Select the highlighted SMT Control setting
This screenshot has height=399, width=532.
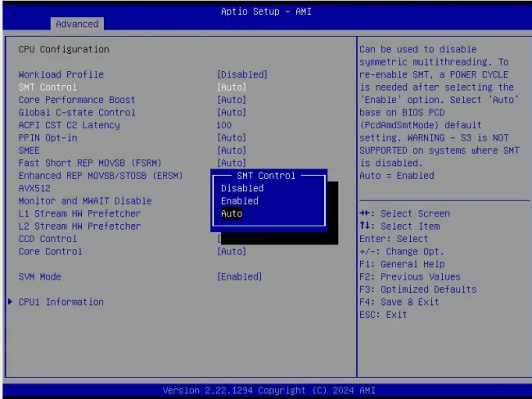[47, 87]
